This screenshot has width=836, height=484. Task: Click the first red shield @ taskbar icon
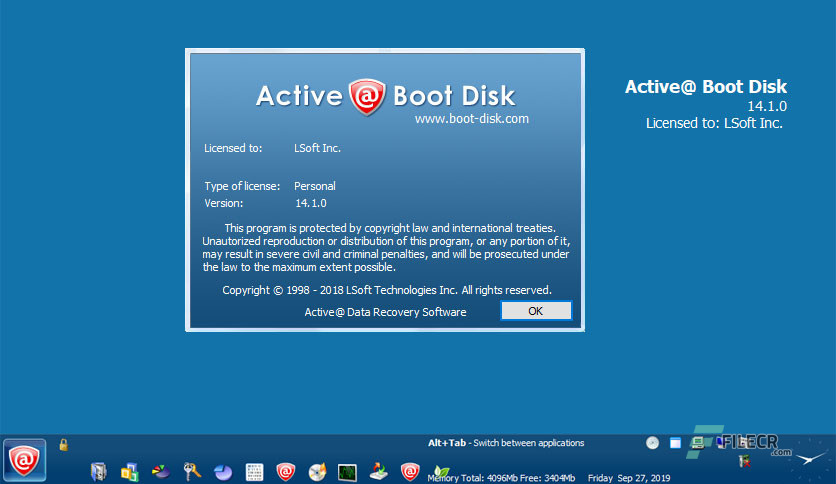tap(285, 472)
